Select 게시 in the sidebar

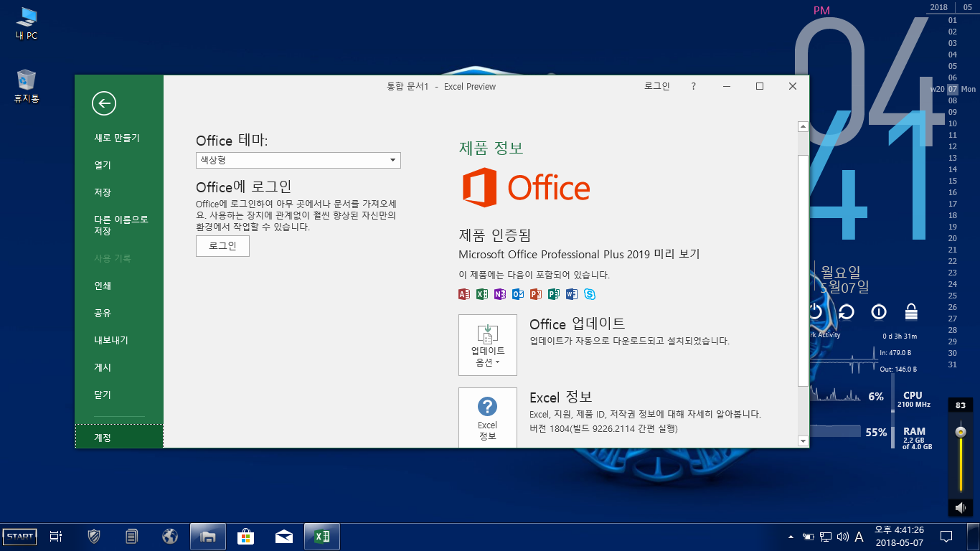pos(103,367)
